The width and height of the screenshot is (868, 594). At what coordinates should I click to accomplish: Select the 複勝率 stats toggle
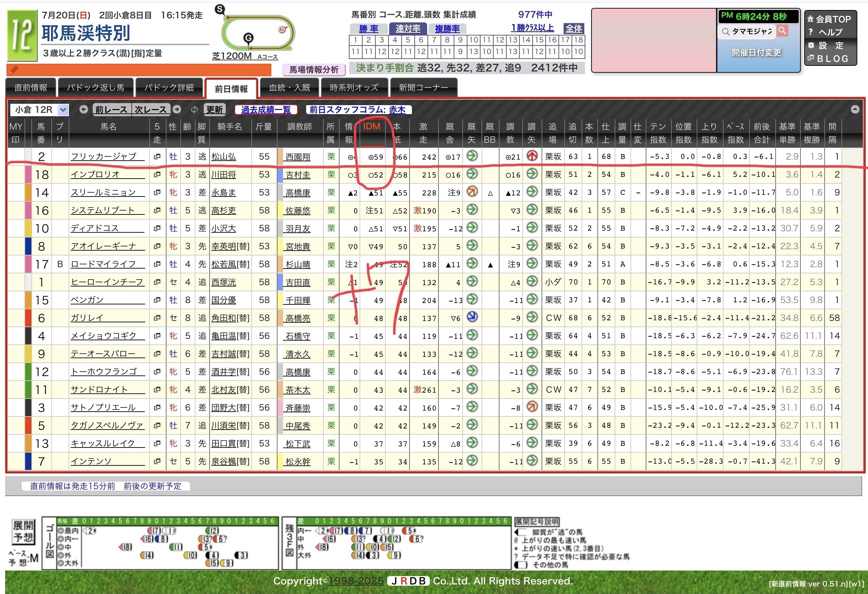(447, 29)
